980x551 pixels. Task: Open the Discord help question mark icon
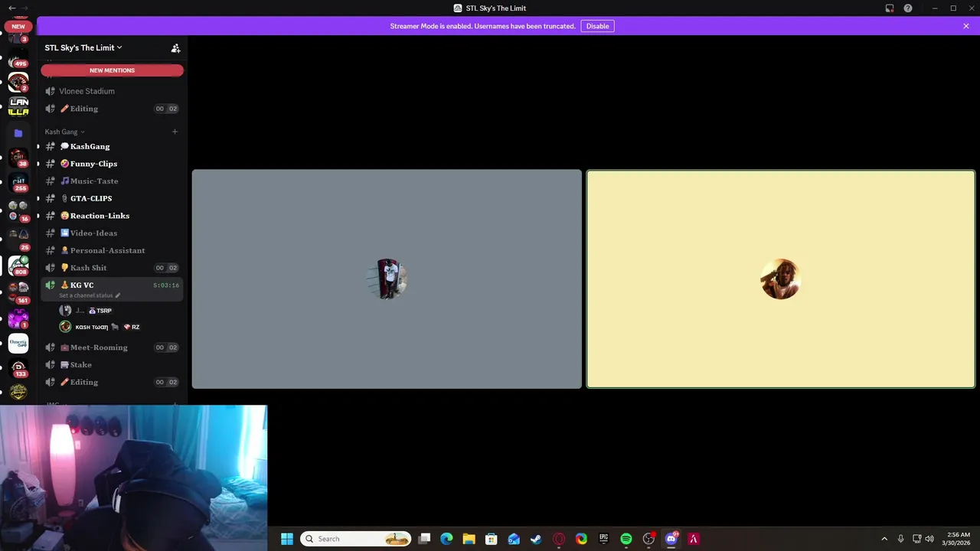click(x=908, y=8)
